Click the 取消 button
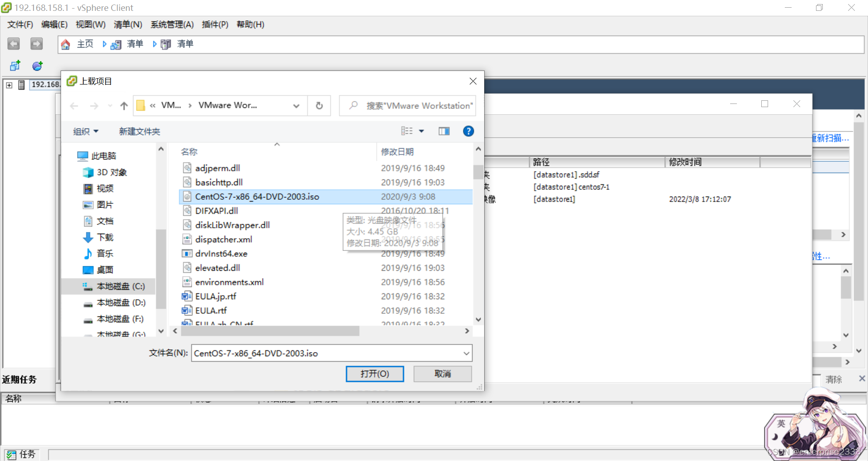 [443, 374]
